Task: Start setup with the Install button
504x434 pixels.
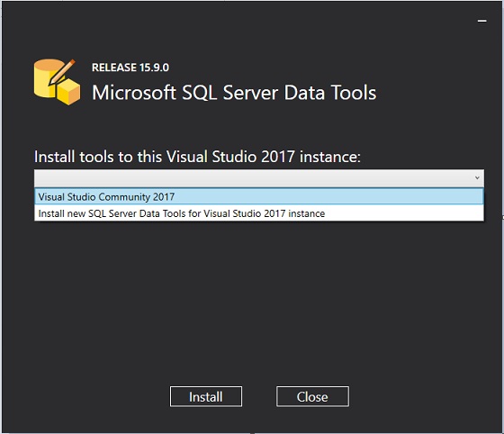Action: 206,396
